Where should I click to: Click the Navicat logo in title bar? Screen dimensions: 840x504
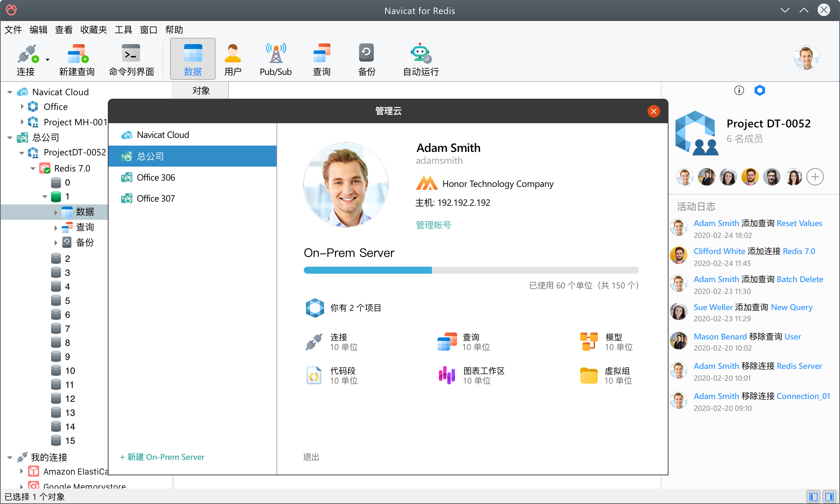(x=12, y=10)
